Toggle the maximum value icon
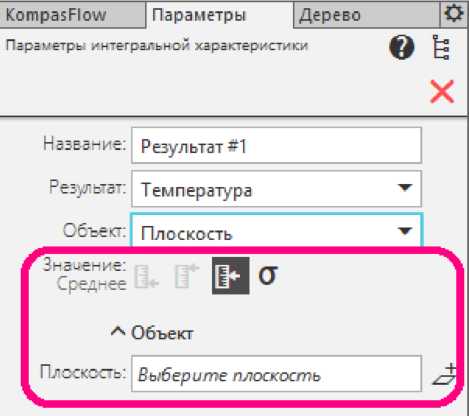 click(x=187, y=276)
